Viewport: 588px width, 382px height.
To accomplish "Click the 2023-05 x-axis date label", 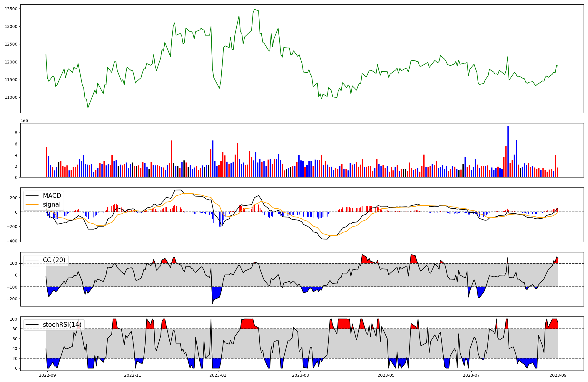I will tap(386, 375).
